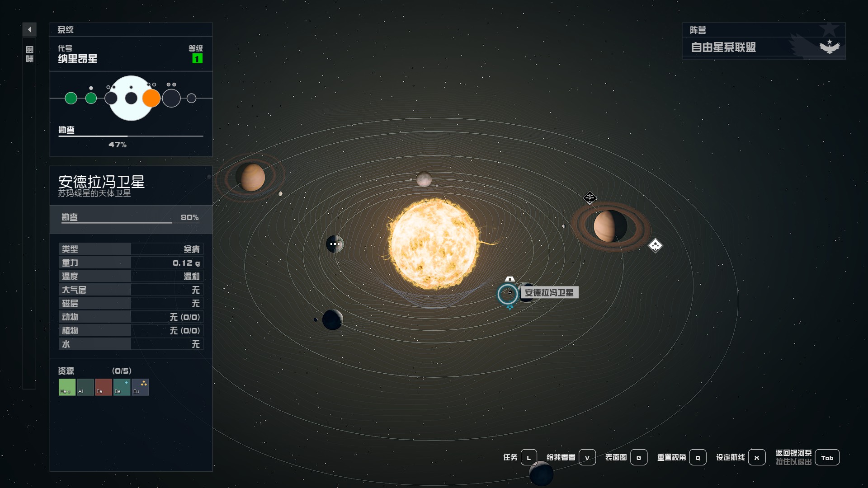Collapse the system panel with the left arrow

coord(29,29)
